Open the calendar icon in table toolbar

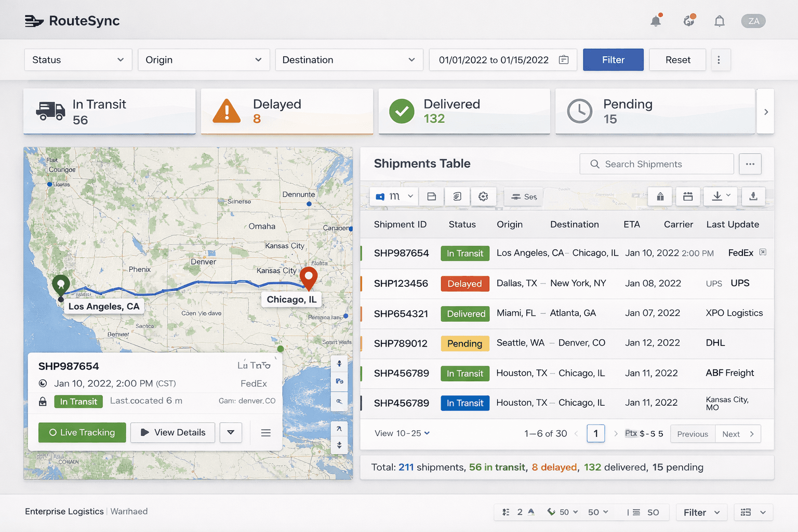688,196
